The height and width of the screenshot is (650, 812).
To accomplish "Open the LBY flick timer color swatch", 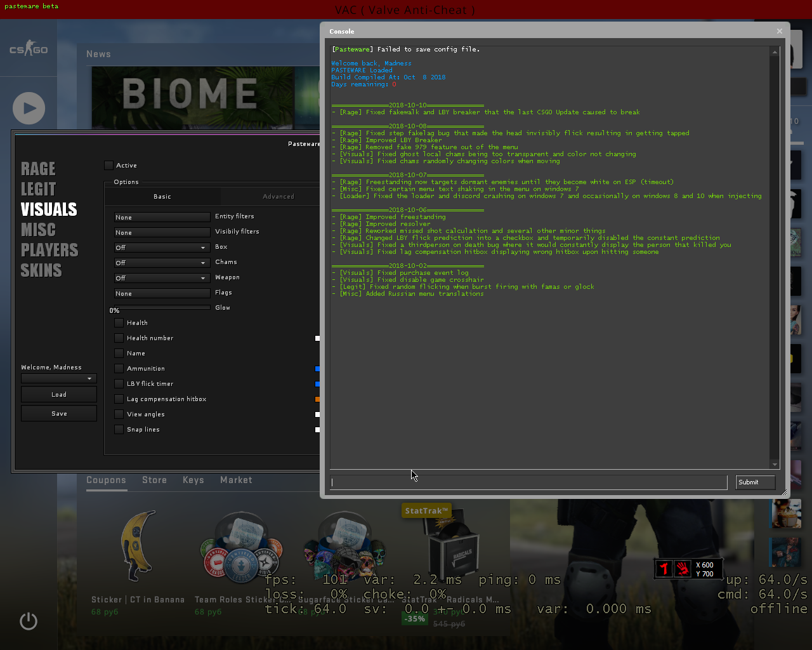I will pyautogui.click(x=318, y=384).
